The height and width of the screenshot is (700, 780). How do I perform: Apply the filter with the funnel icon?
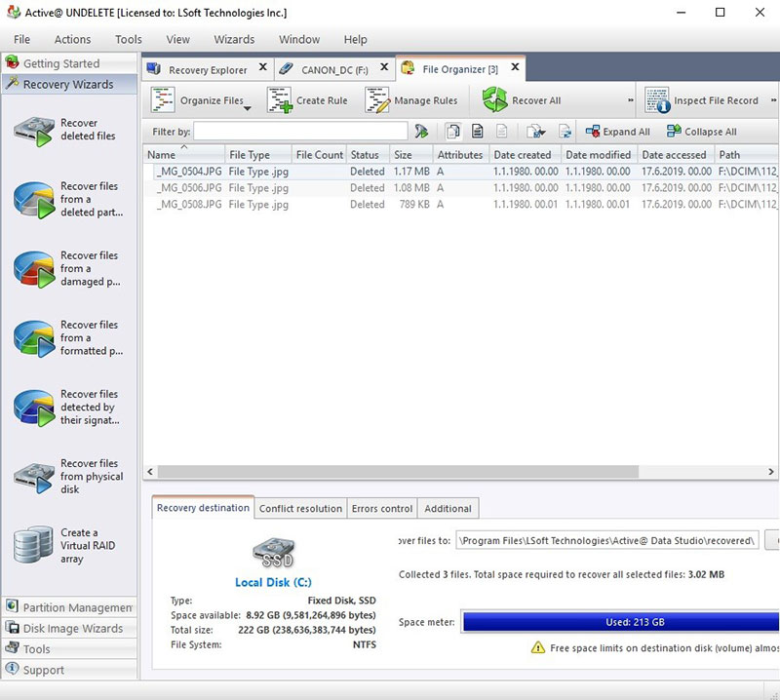421,132
